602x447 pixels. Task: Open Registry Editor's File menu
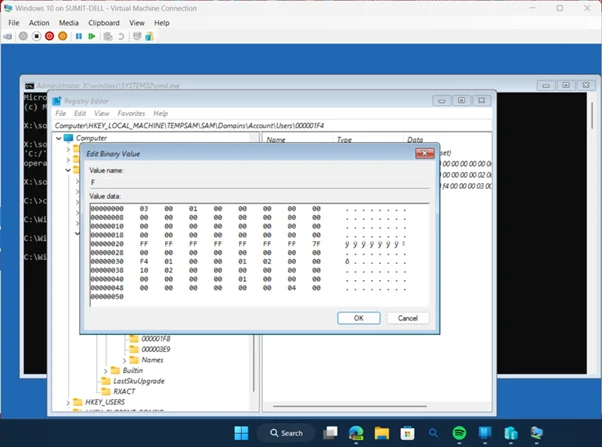pyautogui.click(x=61, y=113)
